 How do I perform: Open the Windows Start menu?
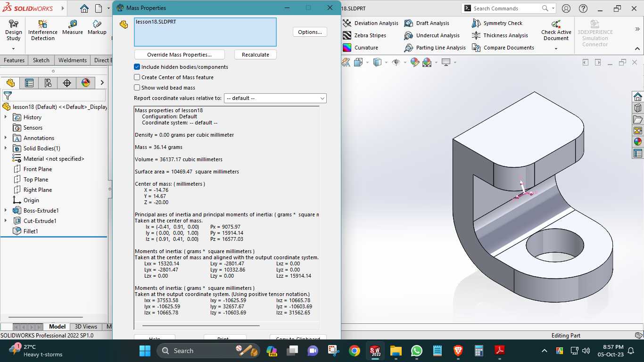coord(145,351)
